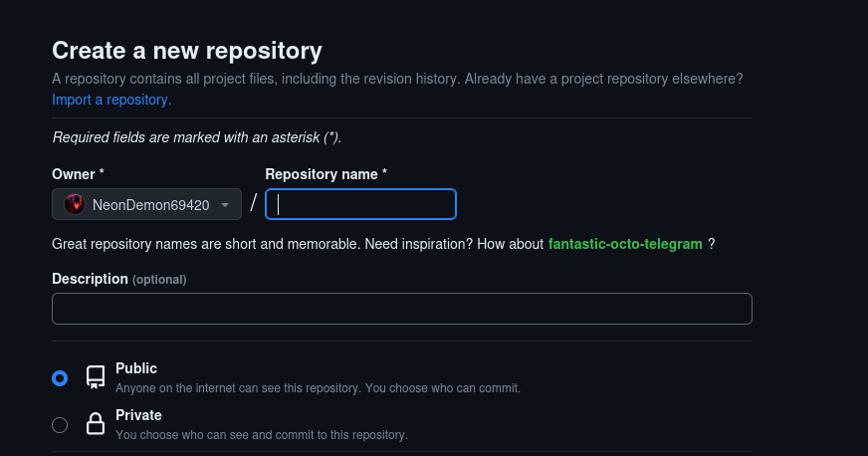This screenshot has width=868, height=456.
Task: Click the "Description (optional)" label
Action: [x=118, y=279]
